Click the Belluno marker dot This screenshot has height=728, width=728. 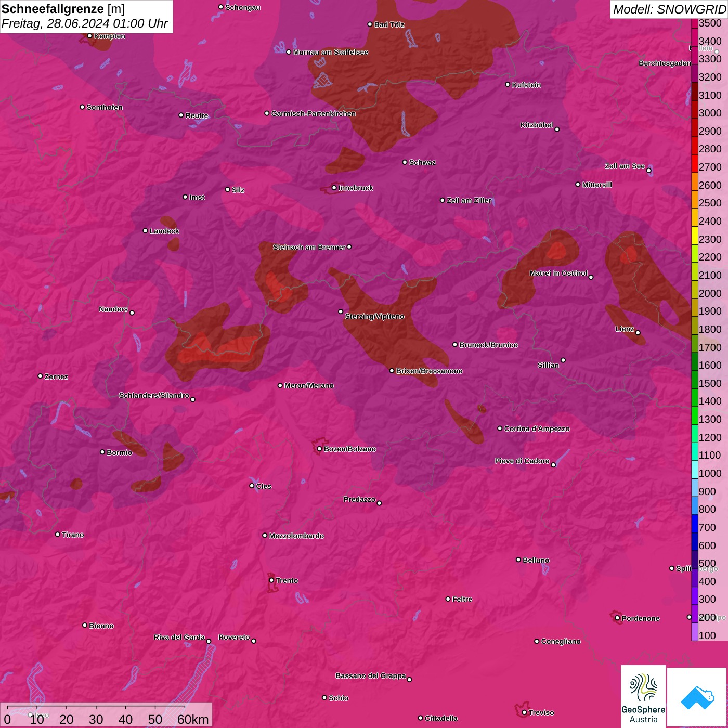pos(518,560)
